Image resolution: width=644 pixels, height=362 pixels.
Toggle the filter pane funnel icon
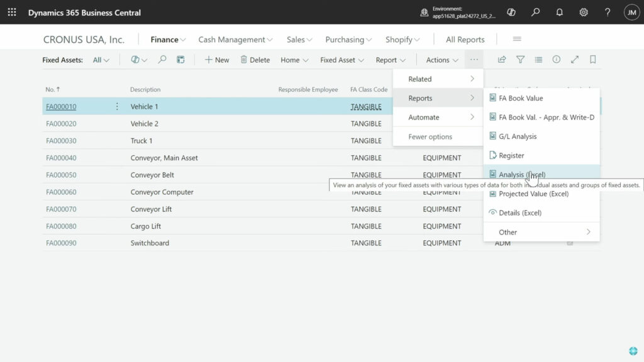(x=520, y=60)
